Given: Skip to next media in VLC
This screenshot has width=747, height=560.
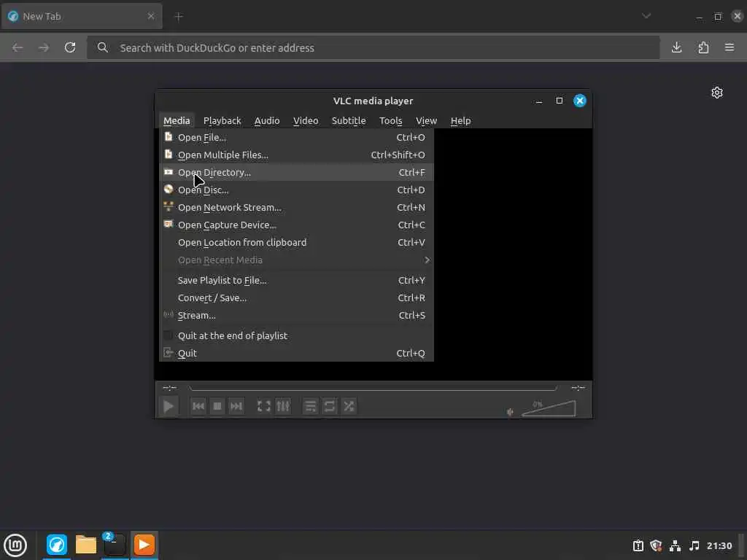Looking at the screenshot, I should [x=236, y=406].
